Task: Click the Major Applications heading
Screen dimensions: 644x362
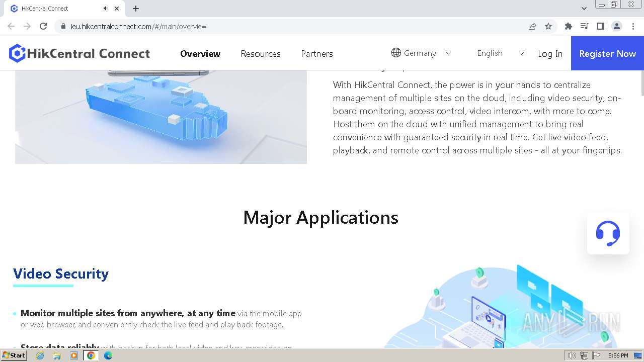Action: tap(321, 218)
